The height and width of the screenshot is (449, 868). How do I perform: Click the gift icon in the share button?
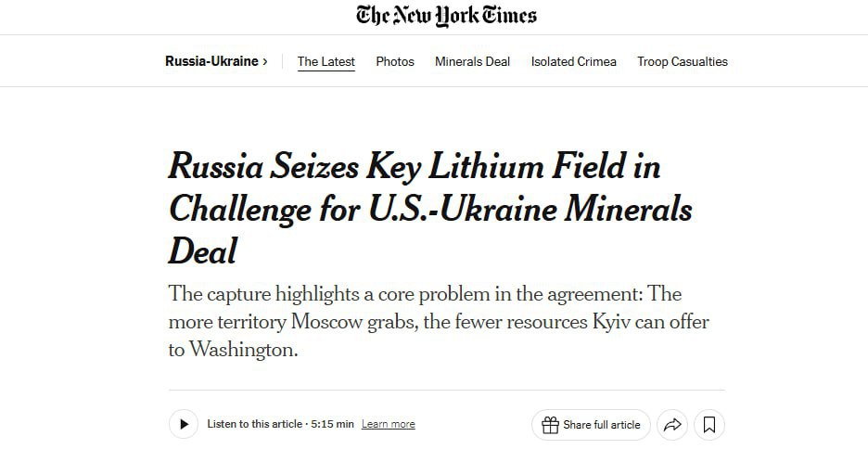(550, 425)
